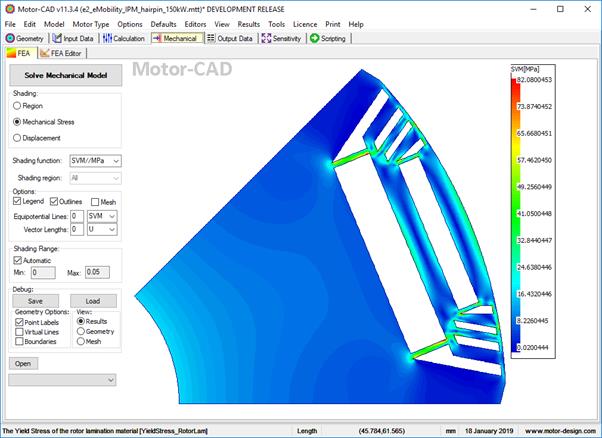The height and width of the screenshot is (438, 602).
Task: Open the View menu
Action: click(222, 24)
